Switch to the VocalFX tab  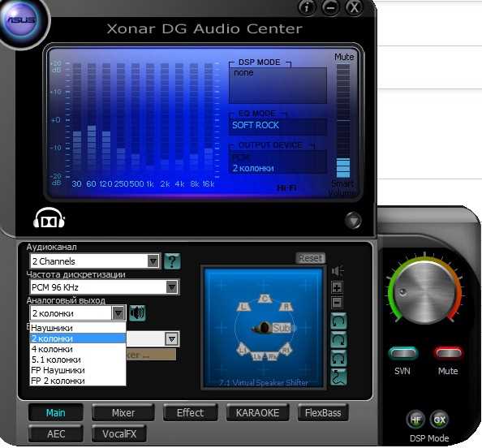point(119,434)
